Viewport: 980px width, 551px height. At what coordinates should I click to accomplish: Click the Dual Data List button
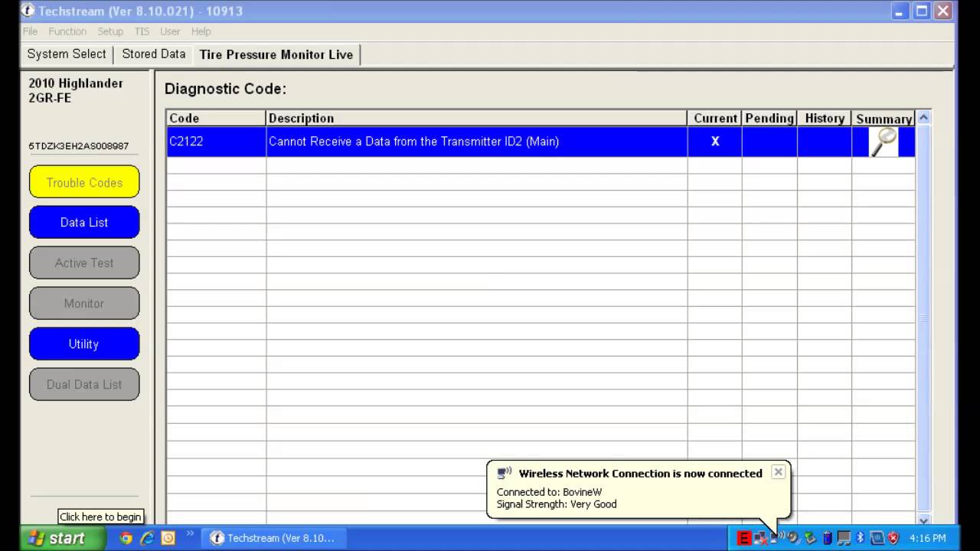click(84, 385)
